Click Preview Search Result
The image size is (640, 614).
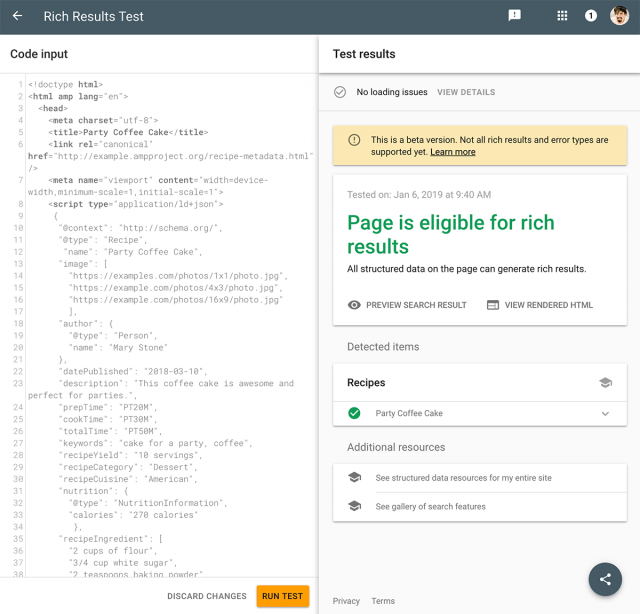point(407,305)
